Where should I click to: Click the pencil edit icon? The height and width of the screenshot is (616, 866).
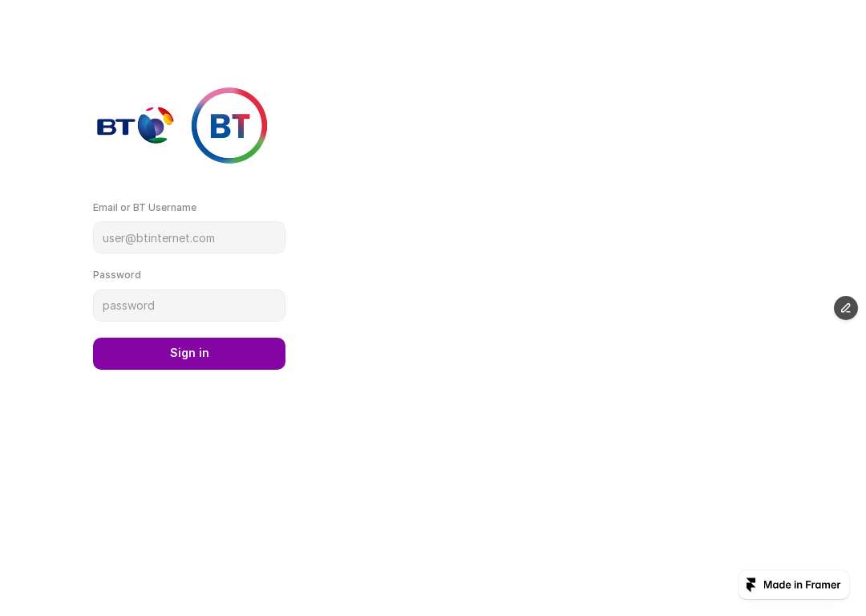click(846, 308)
